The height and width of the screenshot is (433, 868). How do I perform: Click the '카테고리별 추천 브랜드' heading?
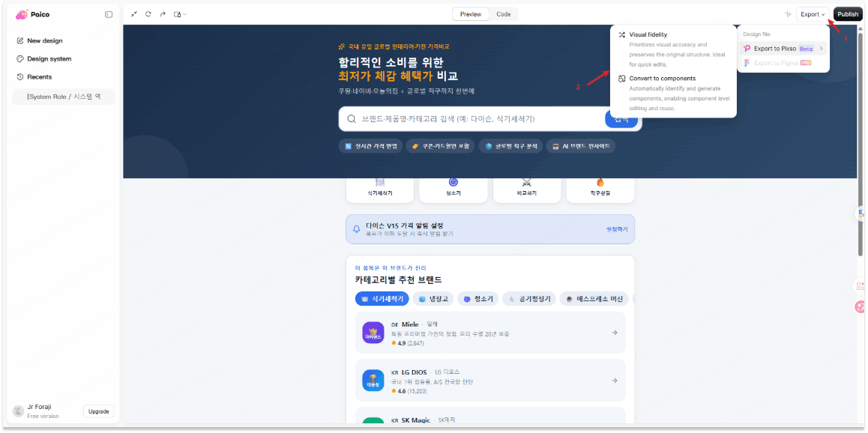(x=399, y=280)
